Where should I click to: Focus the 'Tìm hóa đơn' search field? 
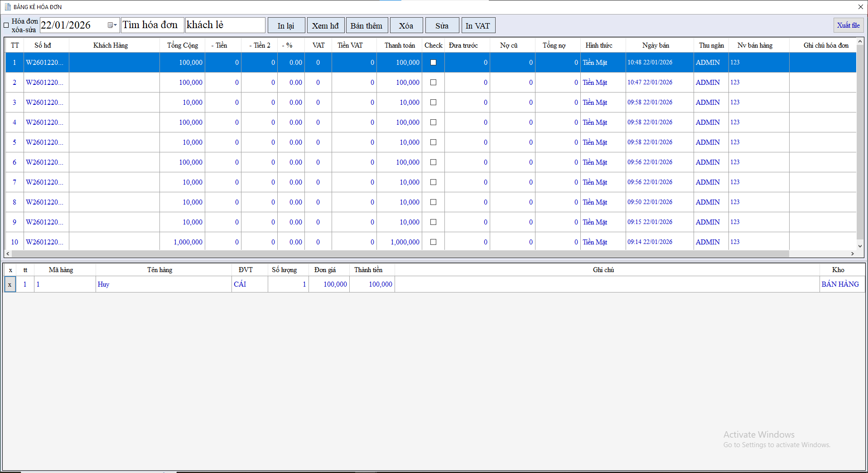[153, 25]
